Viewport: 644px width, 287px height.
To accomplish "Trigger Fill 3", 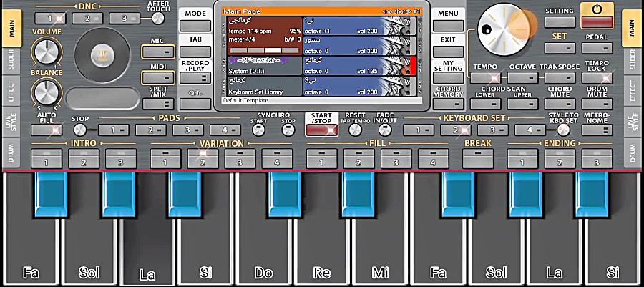I will 396,158.
